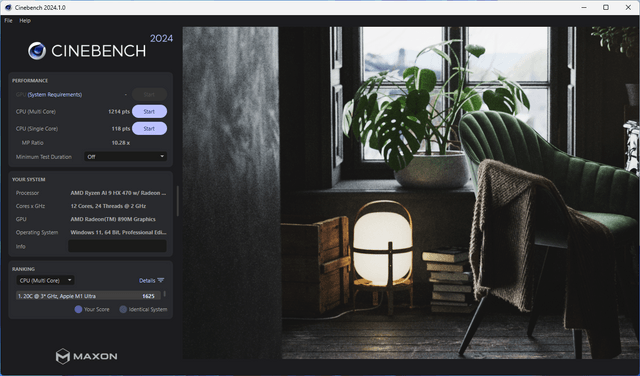Open the File menu
This screenshot has width=640, height=376.
pyautogui.click(x=8, y=20)
